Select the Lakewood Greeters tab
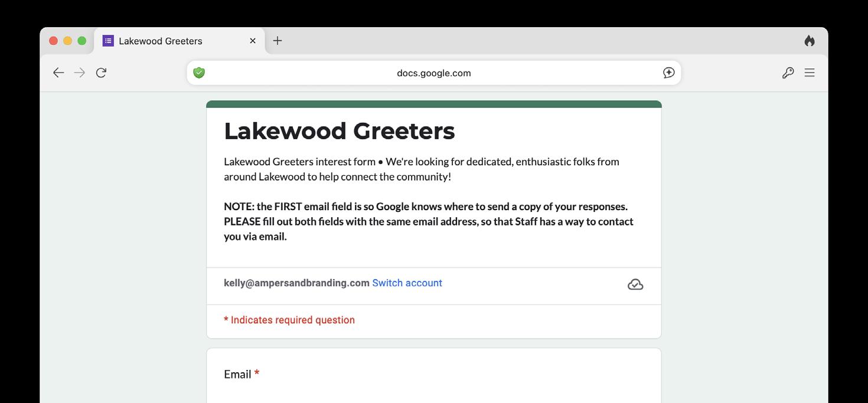 click(180, 41)
